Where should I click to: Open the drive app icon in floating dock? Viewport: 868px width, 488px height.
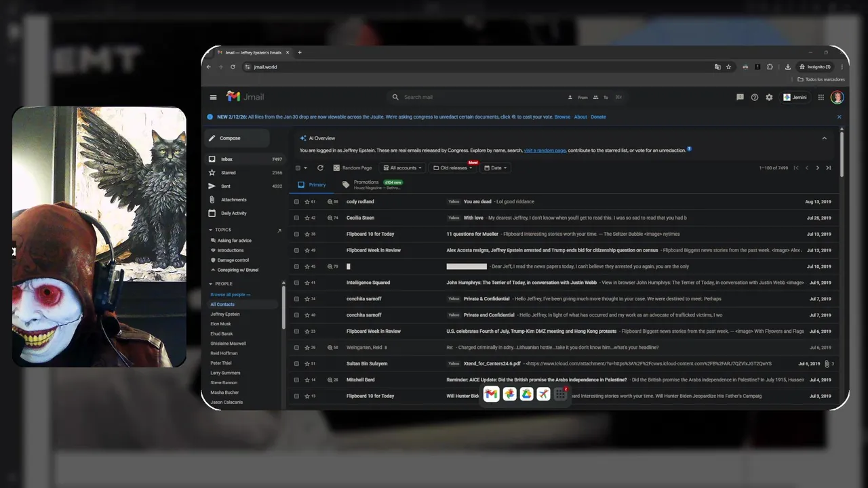point(526,394)
